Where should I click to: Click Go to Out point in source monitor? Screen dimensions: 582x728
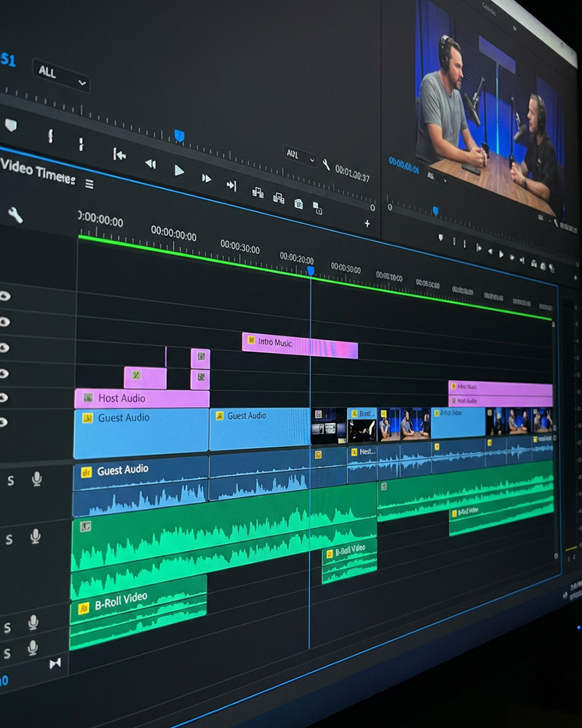point(231,186)
